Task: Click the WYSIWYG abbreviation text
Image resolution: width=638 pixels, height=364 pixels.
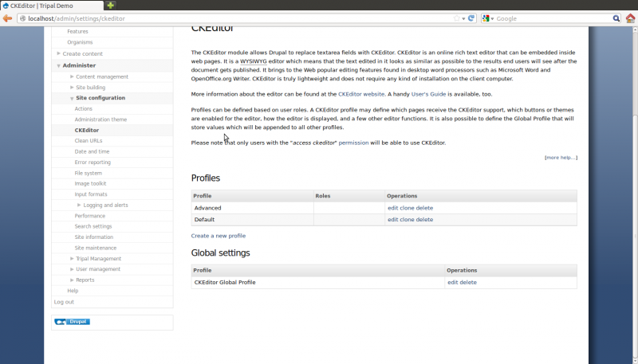Action: pos(253,61)
